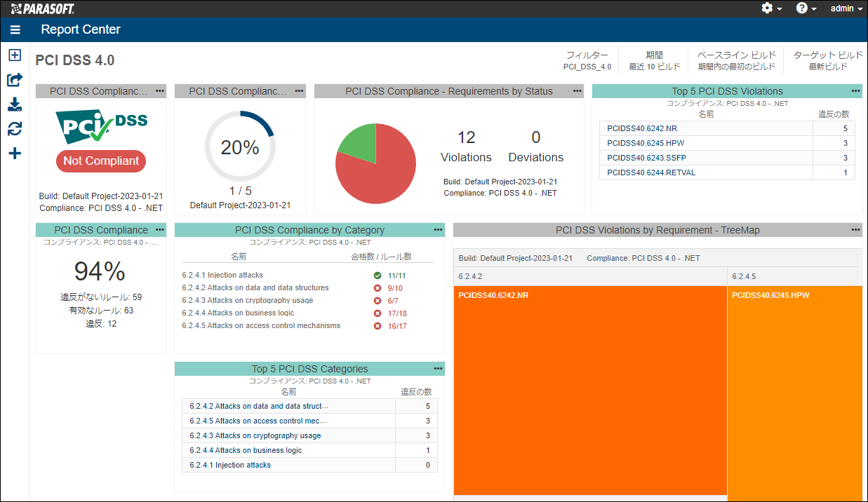Click the 名前 column header in violations table
The height and width of the screenshot is (502, 868).
click(x=706, y=114)
